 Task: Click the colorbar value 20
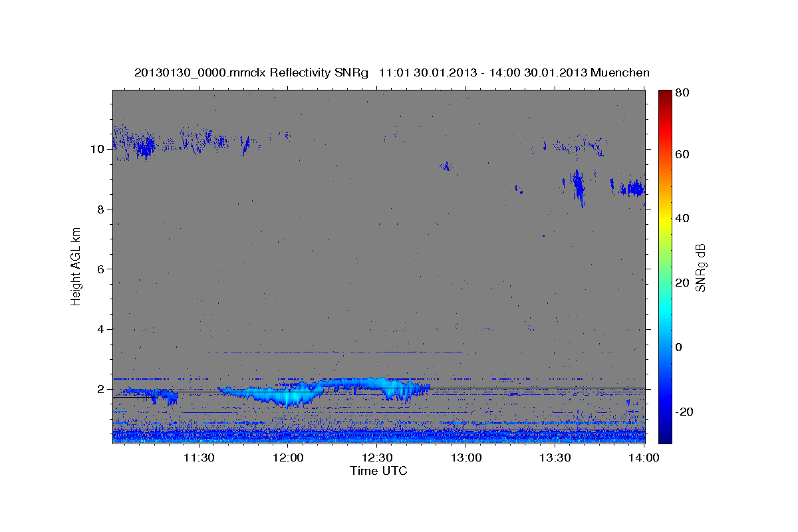(x=682, y=283)
